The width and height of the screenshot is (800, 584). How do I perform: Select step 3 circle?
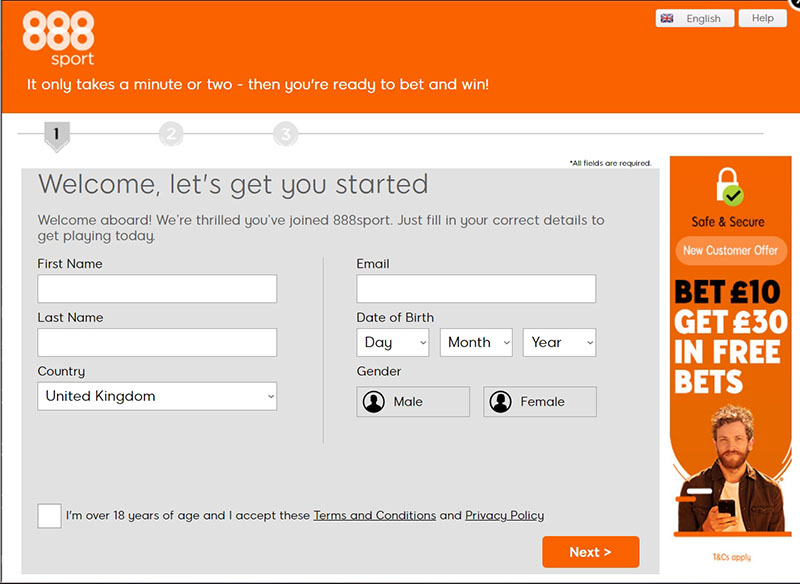[x=285, y=134]
